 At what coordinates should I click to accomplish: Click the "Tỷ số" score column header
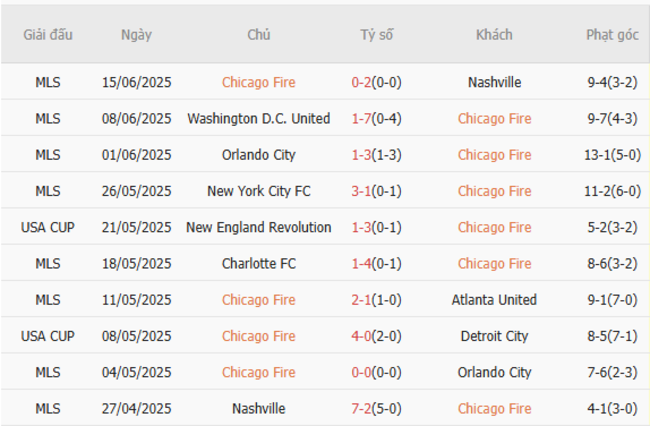[377, 34]
